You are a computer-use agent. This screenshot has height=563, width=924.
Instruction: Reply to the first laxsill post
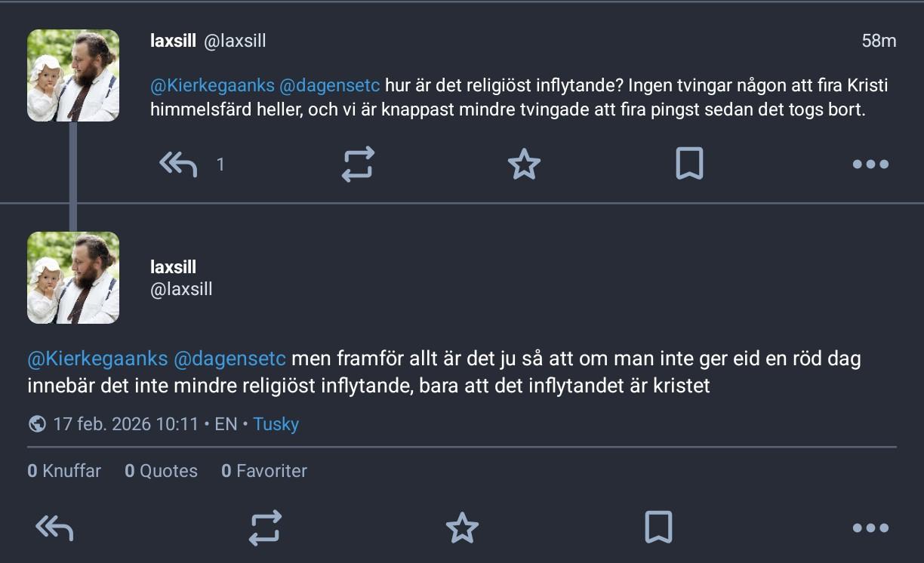click(178, 164)
